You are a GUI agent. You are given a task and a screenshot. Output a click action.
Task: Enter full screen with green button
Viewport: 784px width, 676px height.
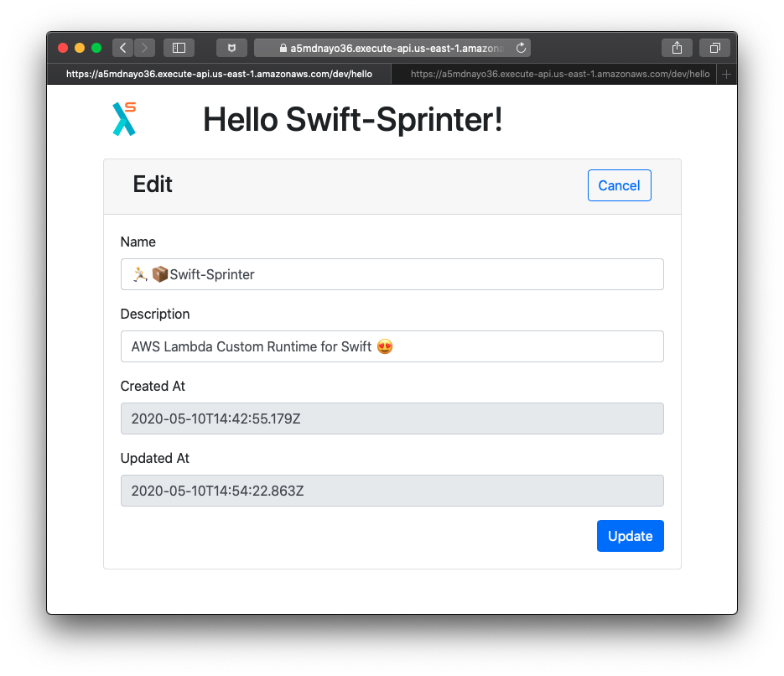coord(96,48)
